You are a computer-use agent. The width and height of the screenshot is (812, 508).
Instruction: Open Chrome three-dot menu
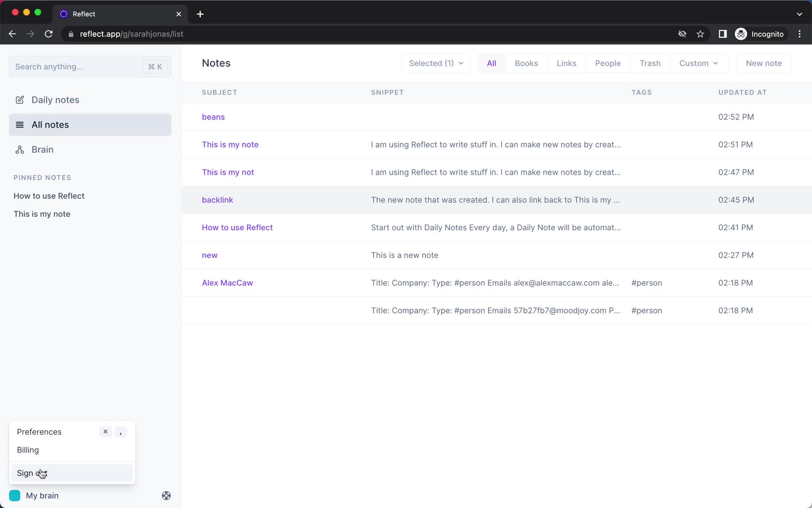(799, 34)
